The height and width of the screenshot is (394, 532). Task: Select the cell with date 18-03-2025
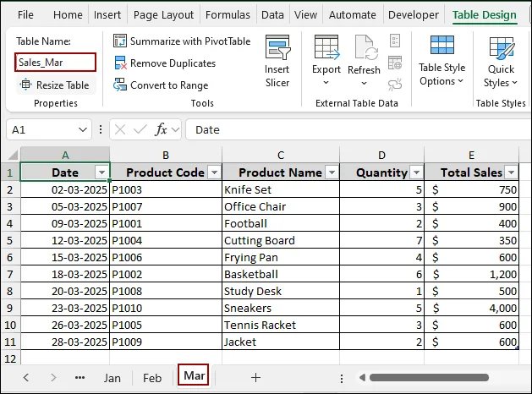pyautogui.click(x=65, y=274)
